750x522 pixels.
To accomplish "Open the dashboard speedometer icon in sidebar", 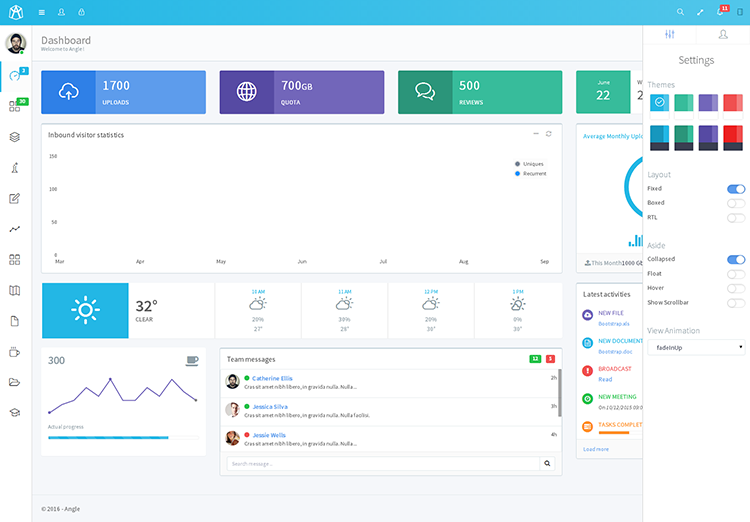I will coord(15,76).
